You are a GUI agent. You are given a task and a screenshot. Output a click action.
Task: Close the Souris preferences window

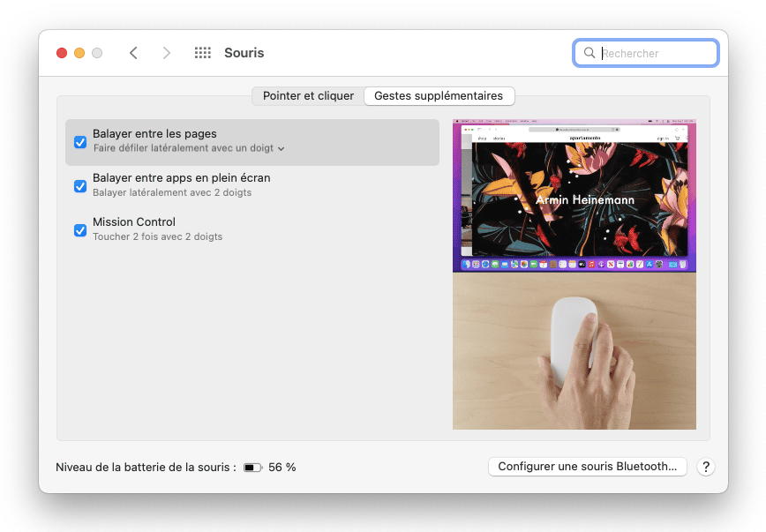62,53
